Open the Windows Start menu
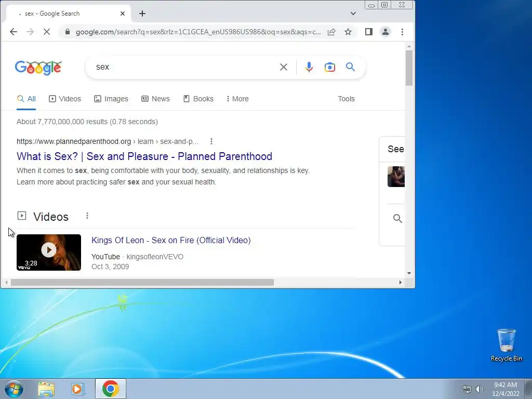Viewport: 532px width, 399px height. pyautogui.click(x=14, y=389)
